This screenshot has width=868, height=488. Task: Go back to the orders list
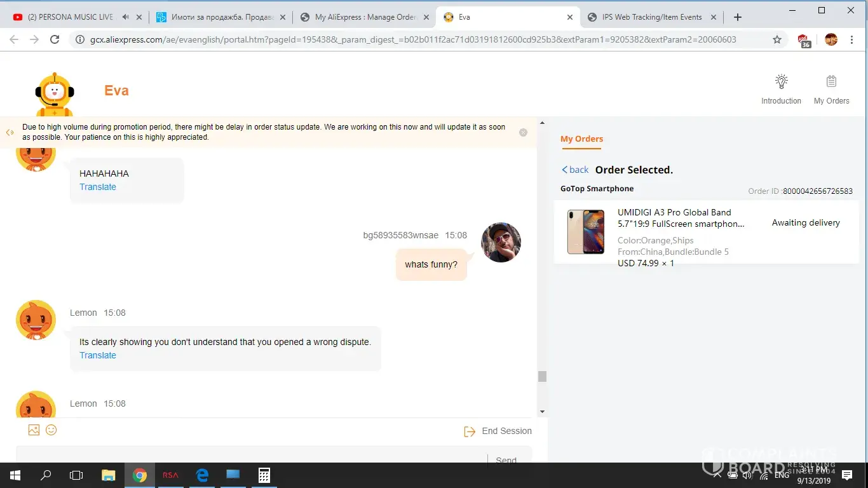(x=575, y=170)
